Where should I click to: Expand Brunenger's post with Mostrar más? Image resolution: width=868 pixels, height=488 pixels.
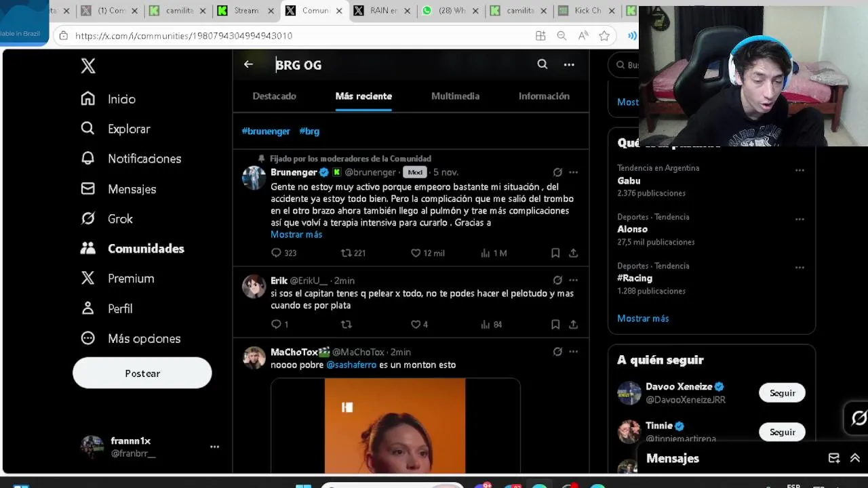[296, 235]
